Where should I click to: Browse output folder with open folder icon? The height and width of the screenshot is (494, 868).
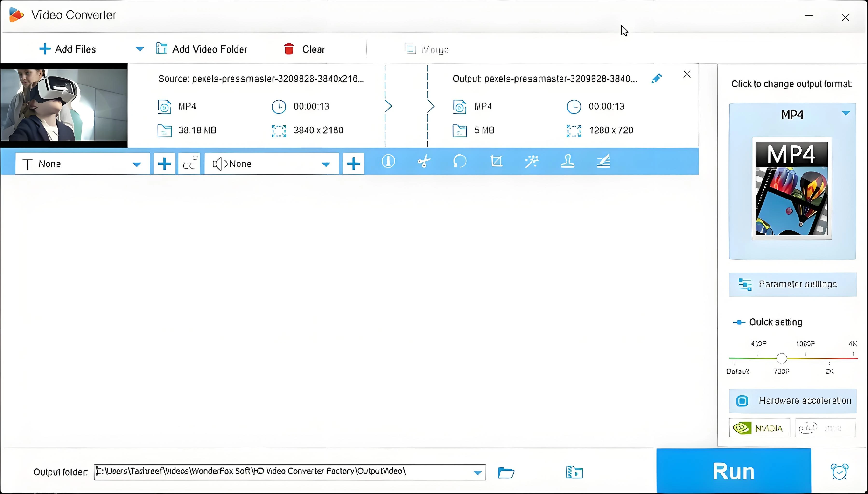pos(506,472)
